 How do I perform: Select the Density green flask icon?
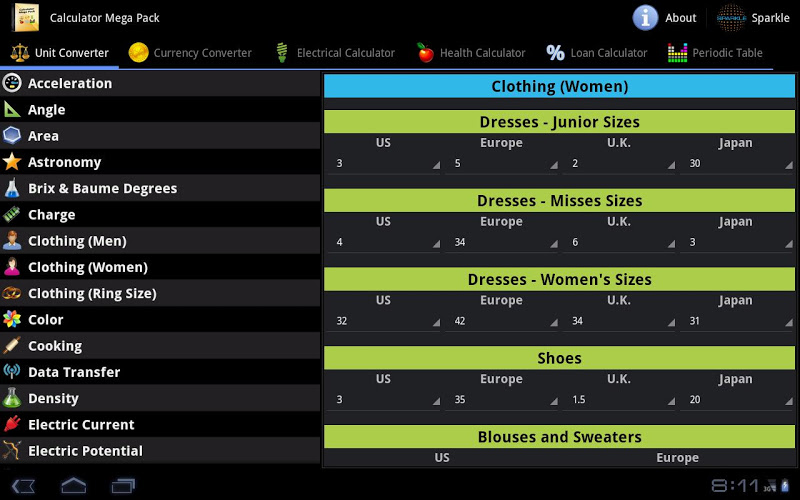(x=12, y=398)
